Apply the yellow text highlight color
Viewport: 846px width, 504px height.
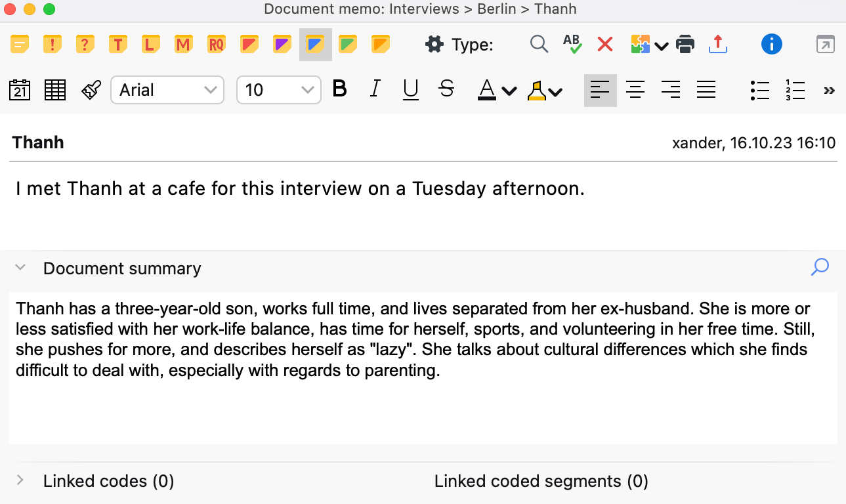[537, 90]
